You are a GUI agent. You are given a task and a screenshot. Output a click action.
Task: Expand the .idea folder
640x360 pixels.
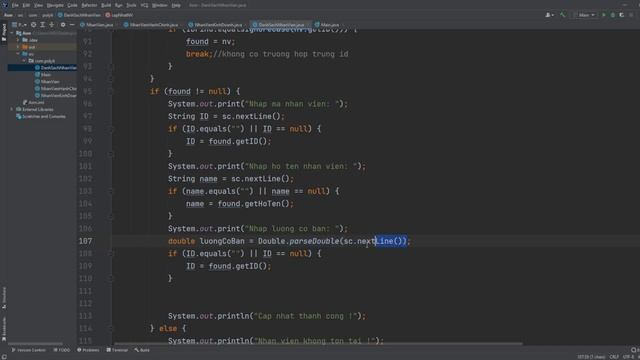click(x=18, y=40)
